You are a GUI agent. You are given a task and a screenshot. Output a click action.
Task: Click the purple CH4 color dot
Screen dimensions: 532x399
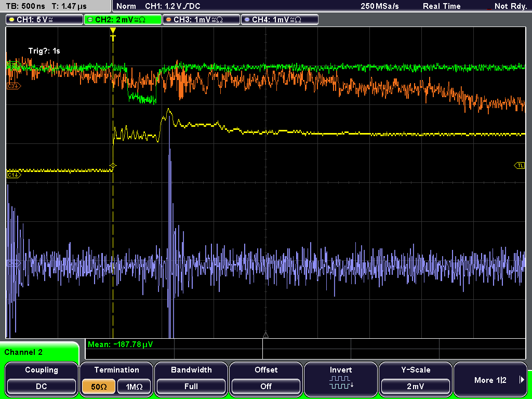coord(247,20)
